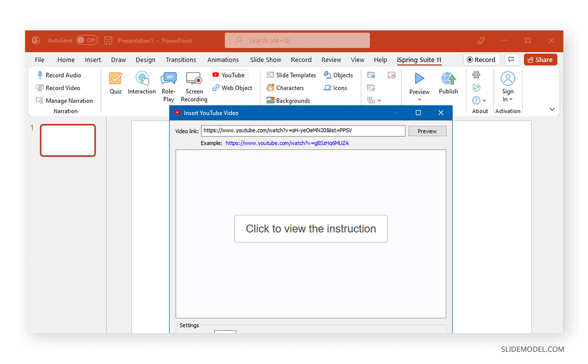Viewport: 588px width, 364px height.
Task: Open the View tab
Action: pyautogui.click(x=358, y=60)
